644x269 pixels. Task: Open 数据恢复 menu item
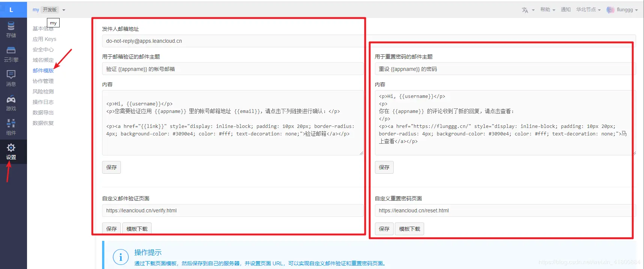43,123
